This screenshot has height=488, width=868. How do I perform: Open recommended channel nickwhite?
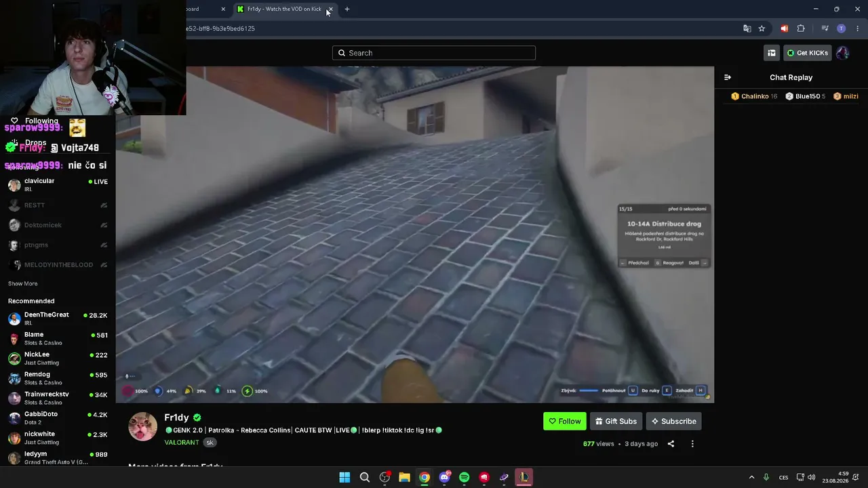(x=58, y=437)
